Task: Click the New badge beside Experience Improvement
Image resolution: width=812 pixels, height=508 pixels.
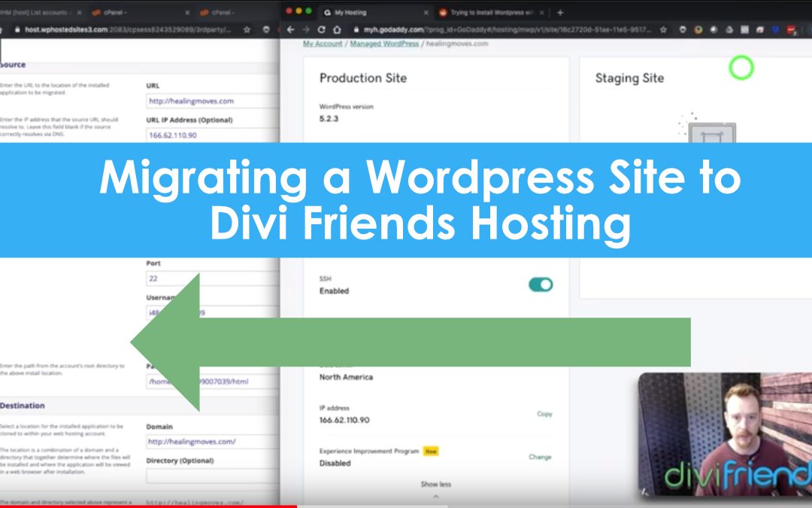Action: pos(431,451)
